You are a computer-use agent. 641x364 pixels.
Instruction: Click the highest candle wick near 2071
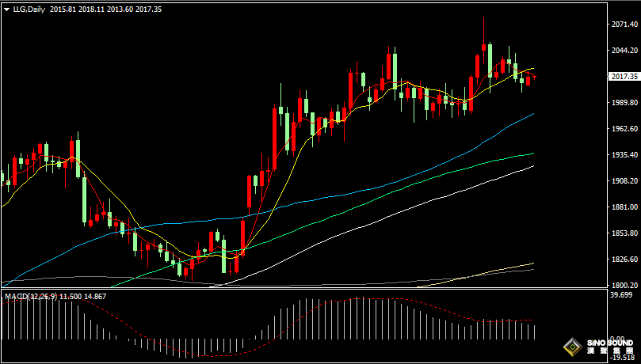point(483,22)
